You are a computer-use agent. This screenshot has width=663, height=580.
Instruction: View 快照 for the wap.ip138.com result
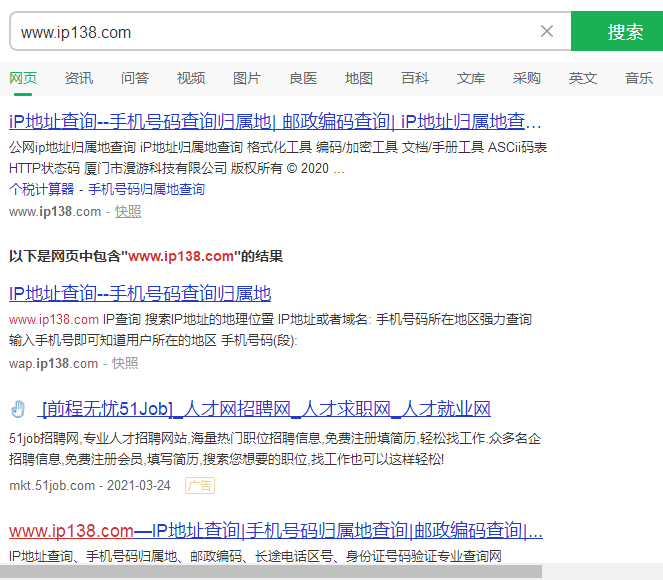(x=125, y=363)
